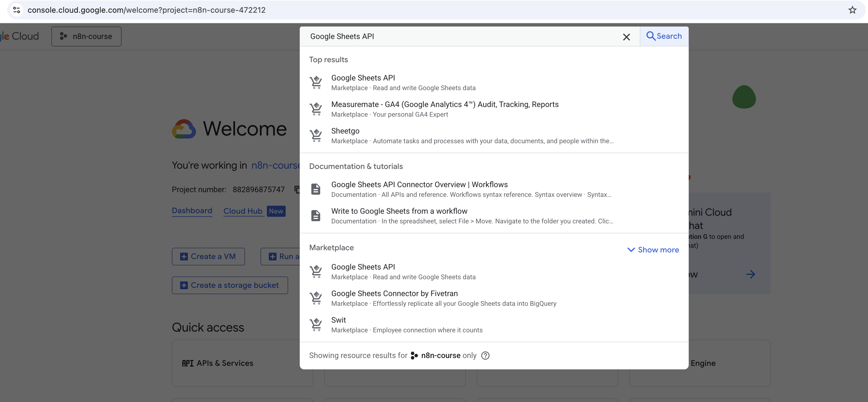Viewport: 868px width, 402px height.
Task: Open the n8n-course project selector
Action: coord(86,36)
